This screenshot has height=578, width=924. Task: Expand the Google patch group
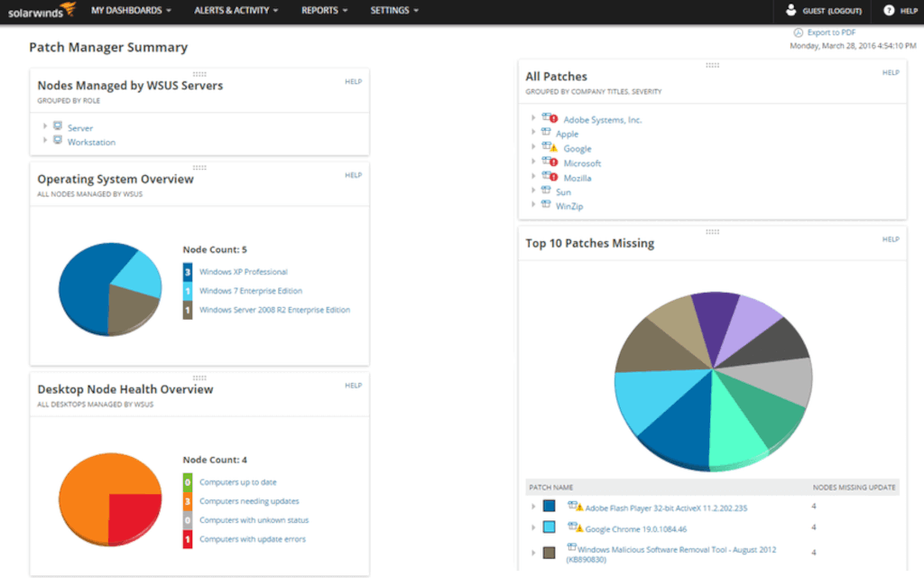coord(533,147)
